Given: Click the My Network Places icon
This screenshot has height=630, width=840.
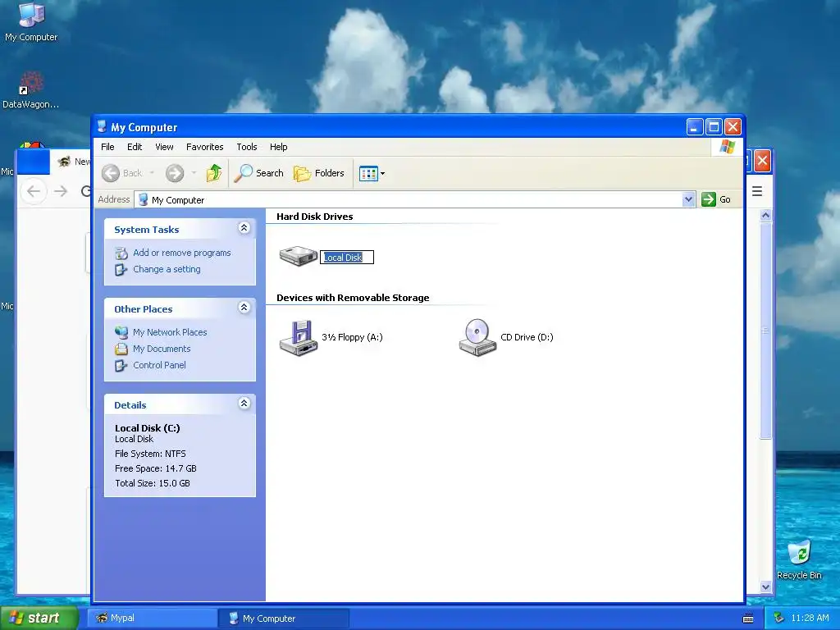Looking at the screenshot, I should click(x=121, y=332).
